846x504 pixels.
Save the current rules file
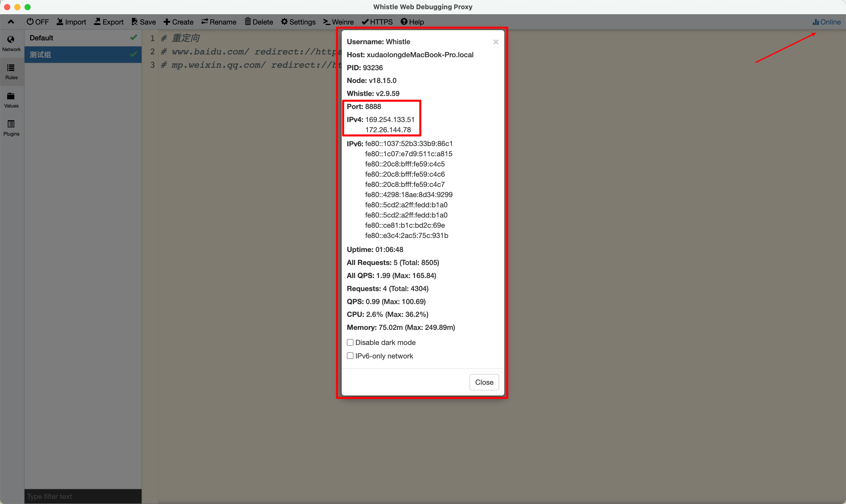pos(143,22)
